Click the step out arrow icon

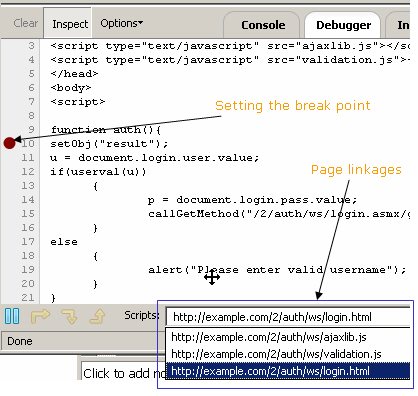[97, 316]
